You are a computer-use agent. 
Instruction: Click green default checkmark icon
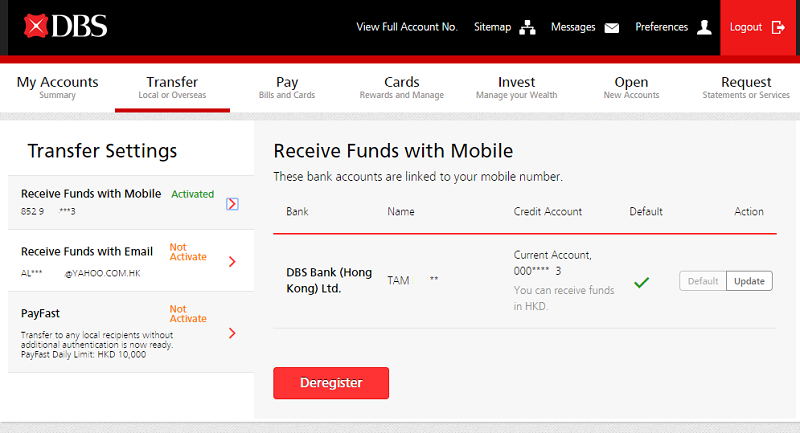click(x=642, y=282)
